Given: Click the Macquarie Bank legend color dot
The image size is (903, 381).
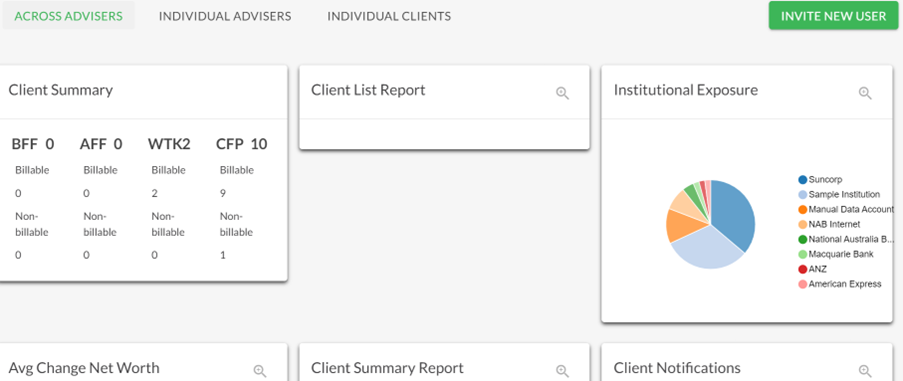Looking at the screenshot, I should 802,254.
